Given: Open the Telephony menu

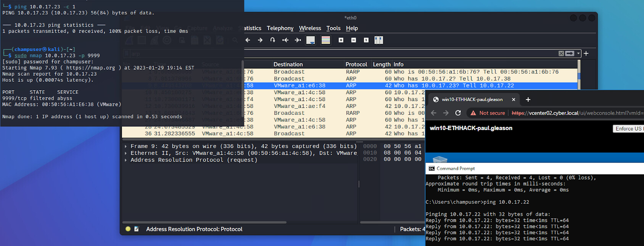Looking at the screenshot, I should click(x=280, y=28).
